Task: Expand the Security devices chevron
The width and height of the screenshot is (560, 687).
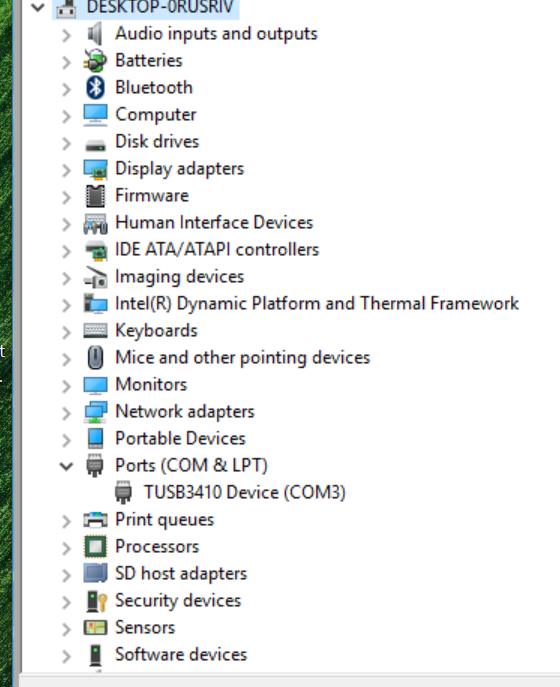Action: pyautogui.click(x=67, y=602)
